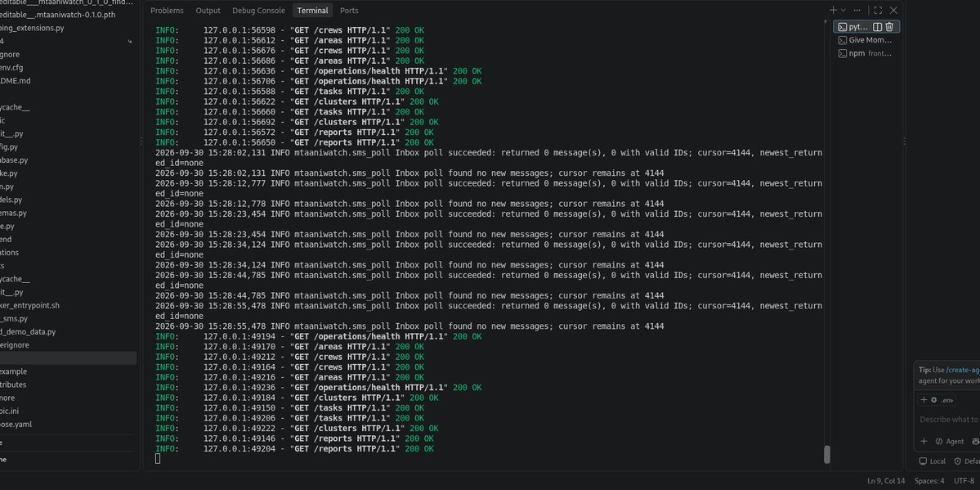Open the file ending in dels.py

click(x=68, y=200)
